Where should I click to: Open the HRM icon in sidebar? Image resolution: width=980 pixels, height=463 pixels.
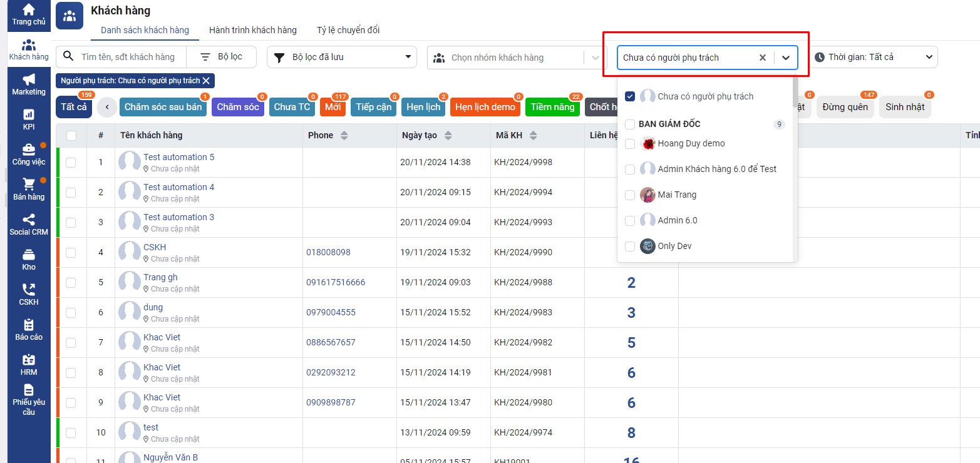[x=29, y=360]
